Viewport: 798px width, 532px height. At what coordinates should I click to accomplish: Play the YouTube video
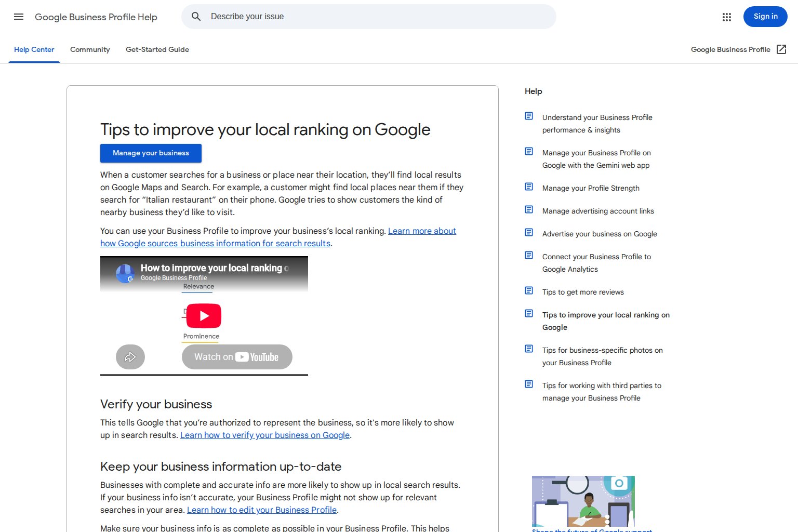pos(204,316)
